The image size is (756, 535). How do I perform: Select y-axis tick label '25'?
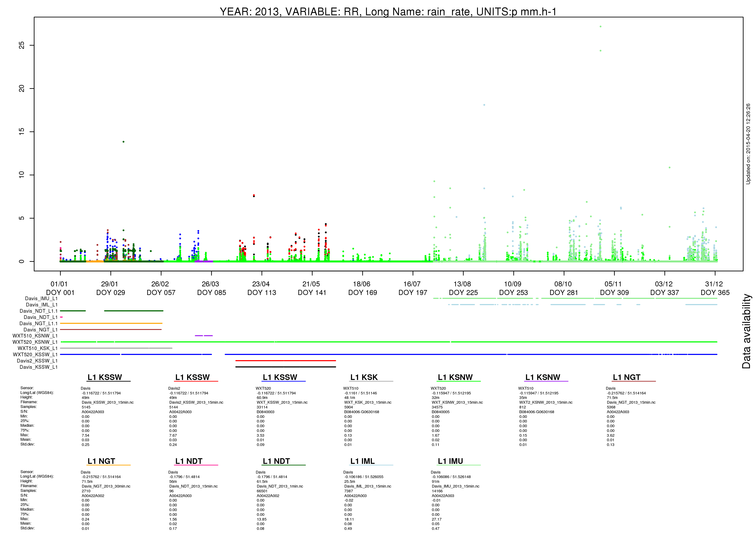coord(22,45)
